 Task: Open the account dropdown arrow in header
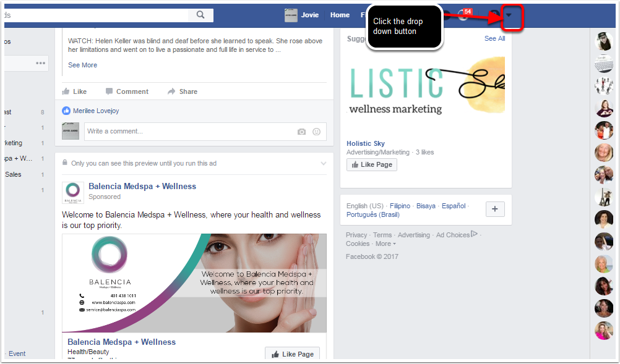point(509,15)
